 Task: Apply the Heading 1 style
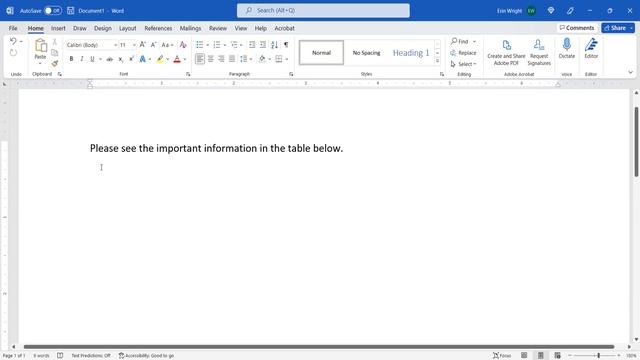pyautogui.click(x=411, y=53)
